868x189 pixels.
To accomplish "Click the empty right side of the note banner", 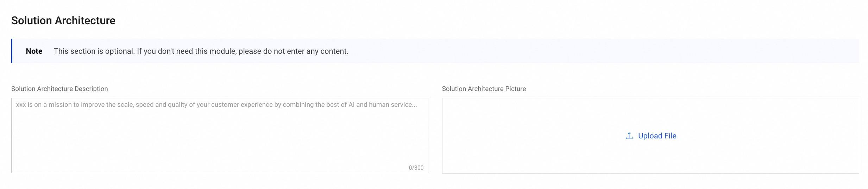I will pos(634,51).
